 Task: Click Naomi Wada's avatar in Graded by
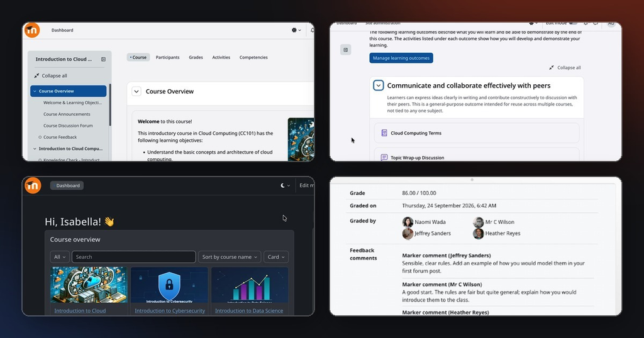click(408, 222)
